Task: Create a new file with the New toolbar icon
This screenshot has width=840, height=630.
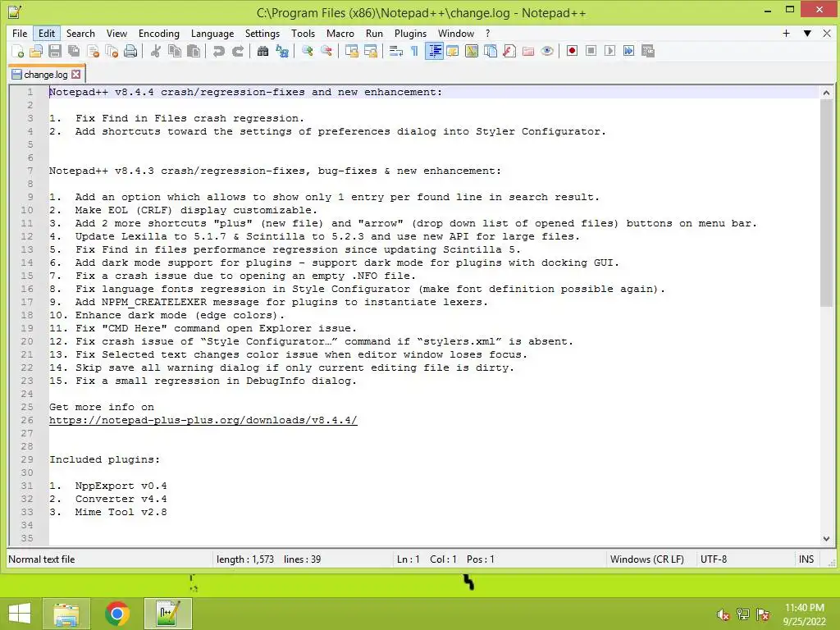Action: pyautogui.click(x=17, y=51)
